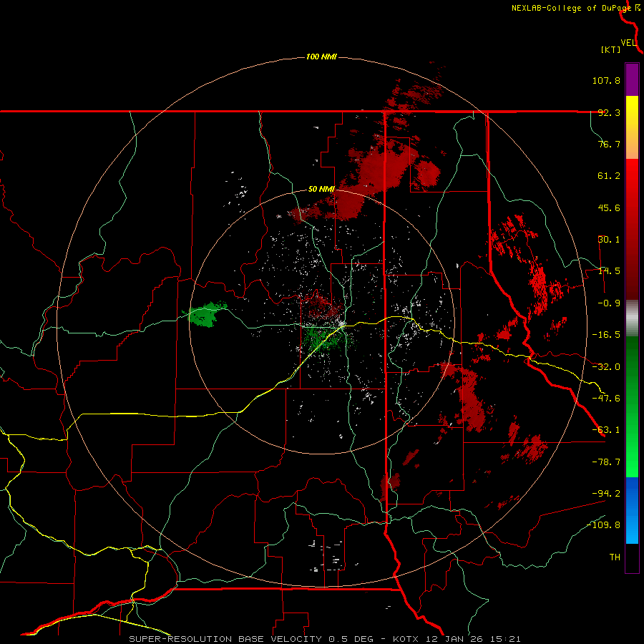Select the 14.5 scale value
Image resolution: width=644 pixels, height=644 pixels.
click(x=609, y=271)
